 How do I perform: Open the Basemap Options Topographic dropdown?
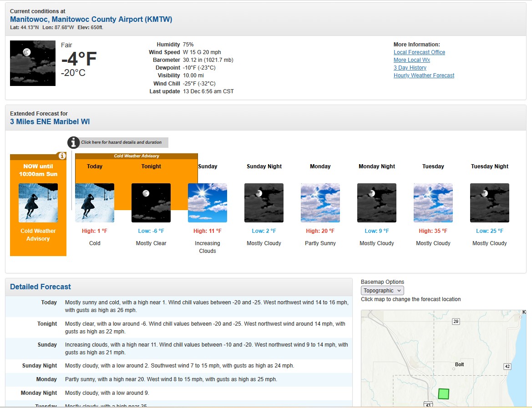tap(382, 291)
